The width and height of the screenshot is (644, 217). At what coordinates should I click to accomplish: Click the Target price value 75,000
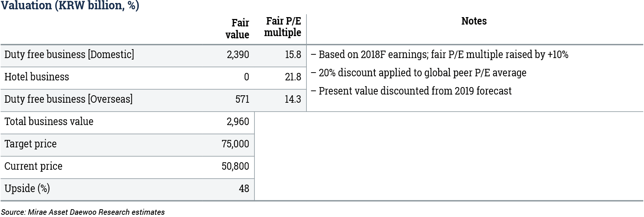coord(235,144)
